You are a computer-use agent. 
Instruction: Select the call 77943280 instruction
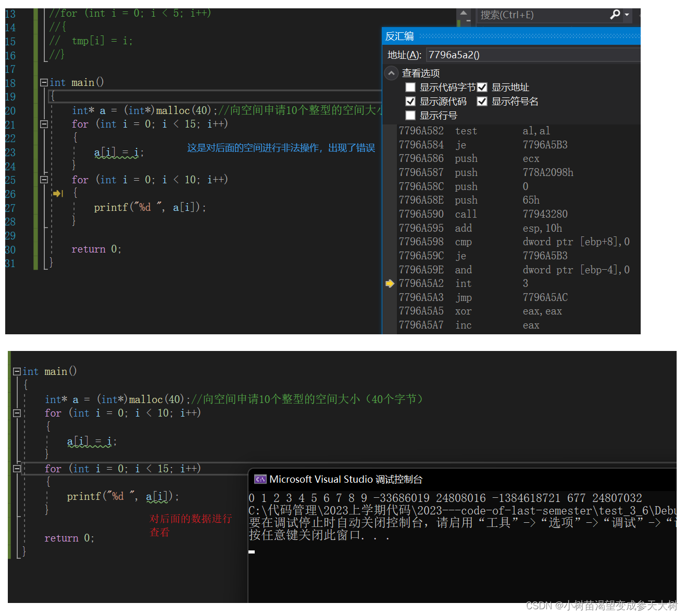coord(483,214)
